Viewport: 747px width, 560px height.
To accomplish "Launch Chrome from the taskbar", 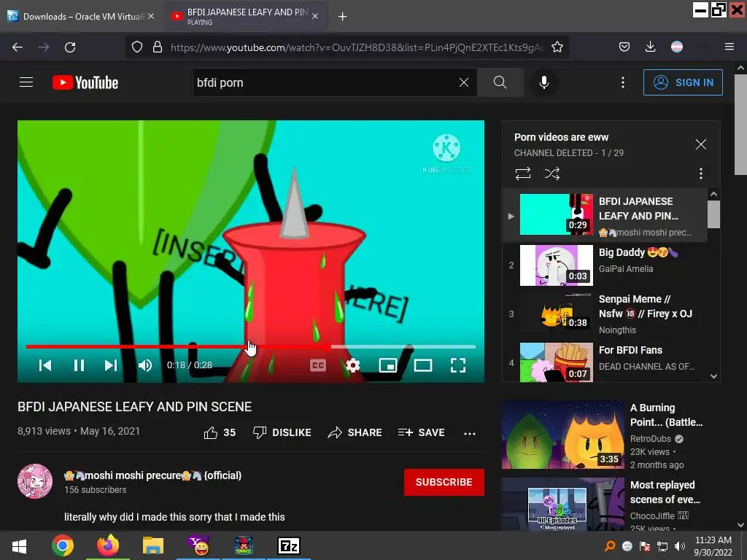I will click(63, 545).
